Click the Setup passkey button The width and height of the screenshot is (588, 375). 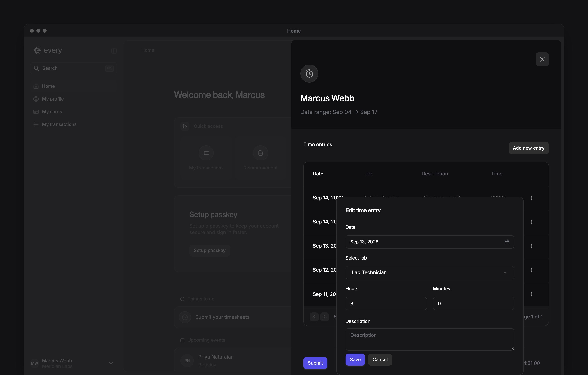[209, 250]
